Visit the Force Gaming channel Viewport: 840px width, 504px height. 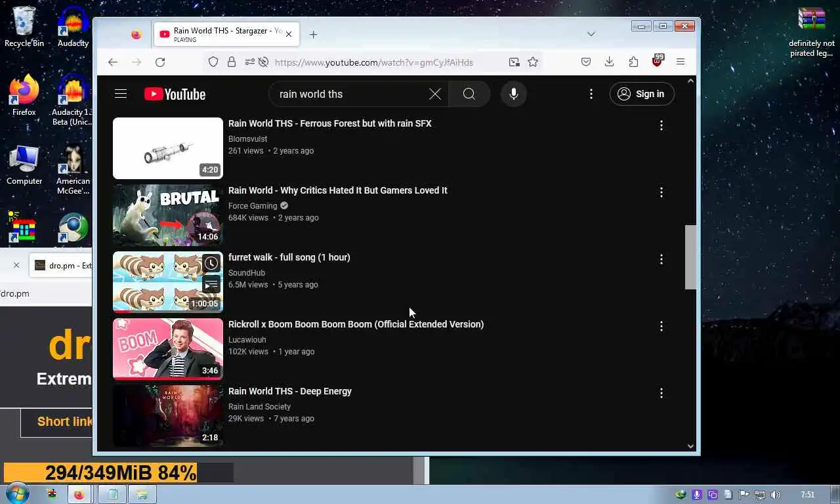pos(253,206)
